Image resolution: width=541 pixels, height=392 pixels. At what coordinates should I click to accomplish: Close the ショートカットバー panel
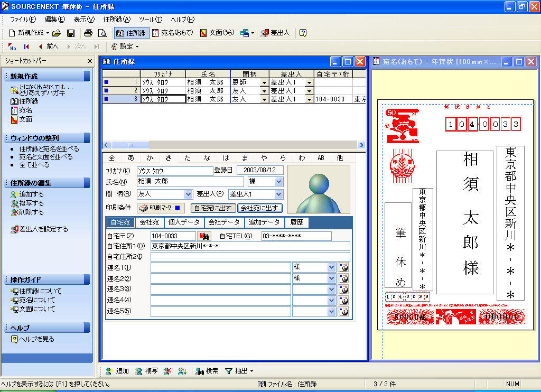click(x=90, y=61)
